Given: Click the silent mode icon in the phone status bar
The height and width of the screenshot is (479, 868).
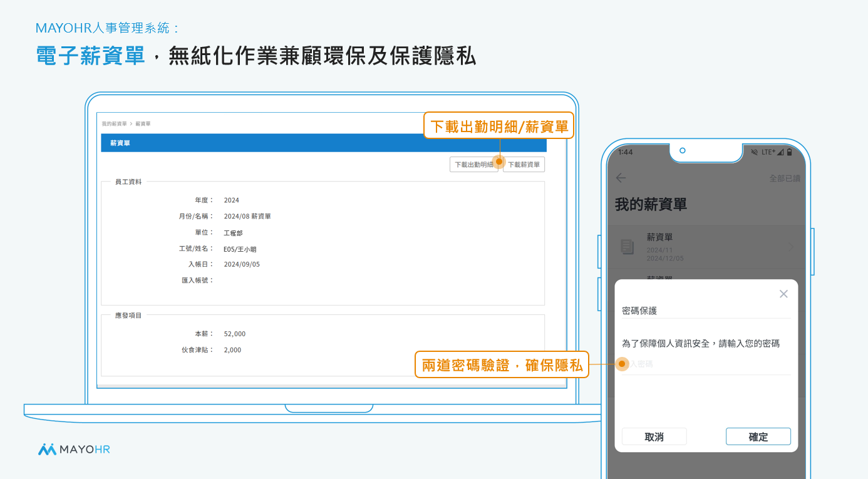Looking at the screenshot, I should (x=754, y=152).
